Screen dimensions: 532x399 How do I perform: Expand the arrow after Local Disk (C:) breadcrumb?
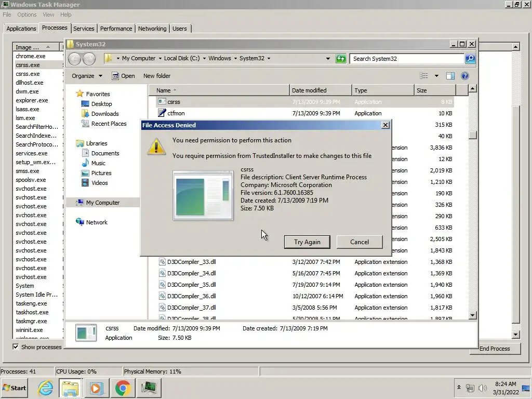click(204, 58)
